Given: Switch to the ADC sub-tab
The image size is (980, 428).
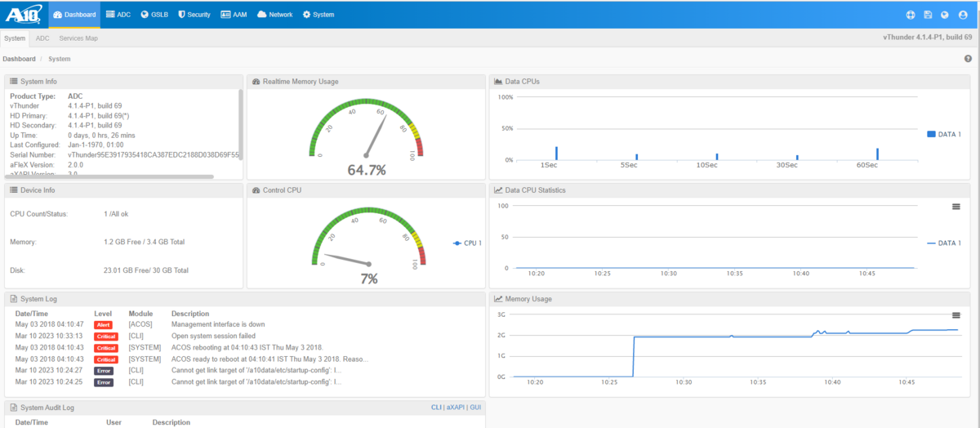Looking at the screenshot, I should [42, 38].
